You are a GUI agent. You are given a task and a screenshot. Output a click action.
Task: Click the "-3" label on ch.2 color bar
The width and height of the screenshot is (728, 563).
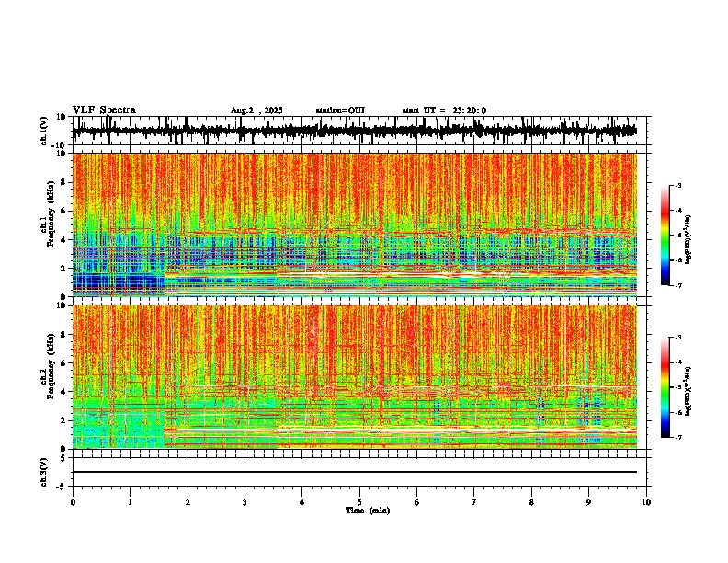[x=677, y=338]
